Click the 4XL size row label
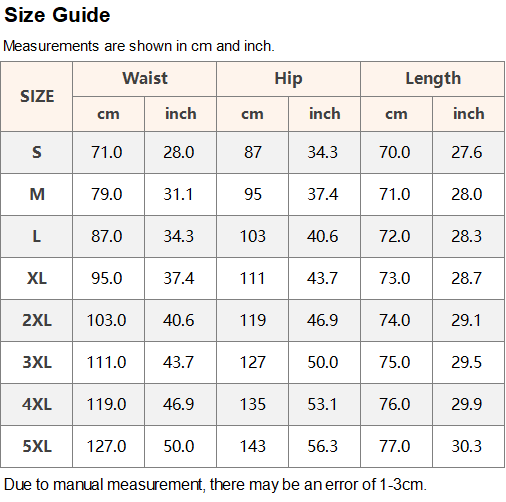The height and width of the screenshot is (502, 506). (x=37, y=404)
